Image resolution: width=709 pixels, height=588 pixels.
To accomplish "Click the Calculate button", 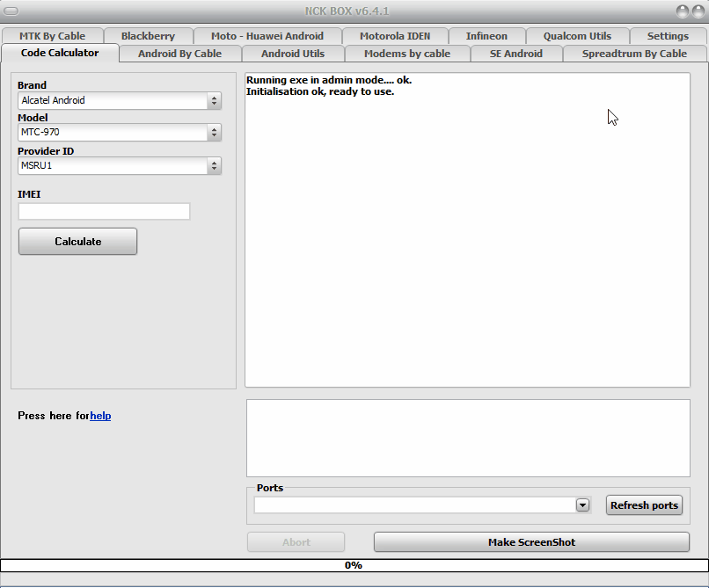I will (77, 242).
